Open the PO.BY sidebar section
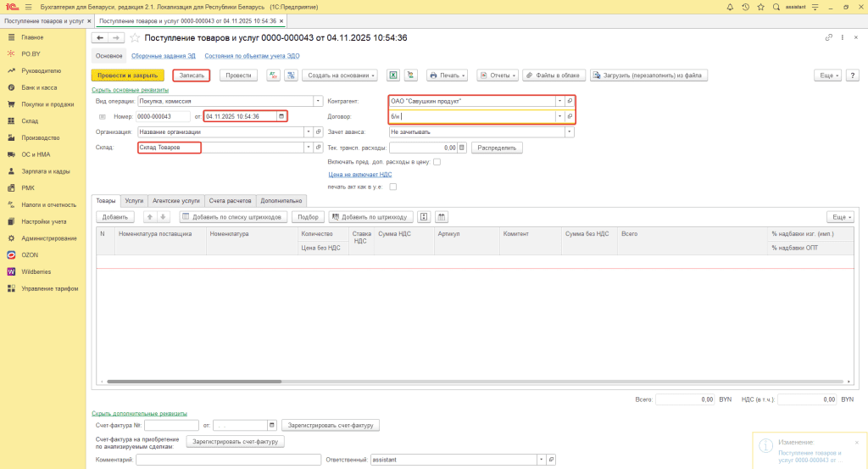Screen dimensions: 868x469 click(31, 53)
